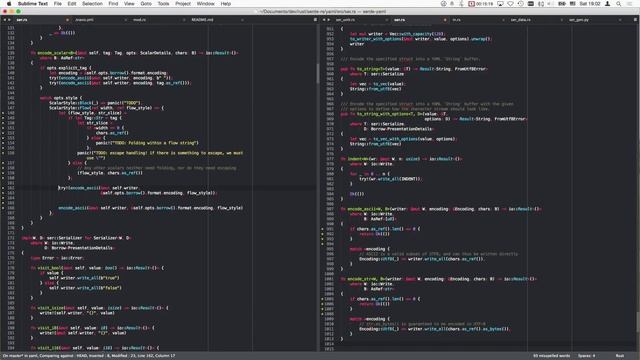Open the Edit menu
Screen dimensions: 640x360
72,4
